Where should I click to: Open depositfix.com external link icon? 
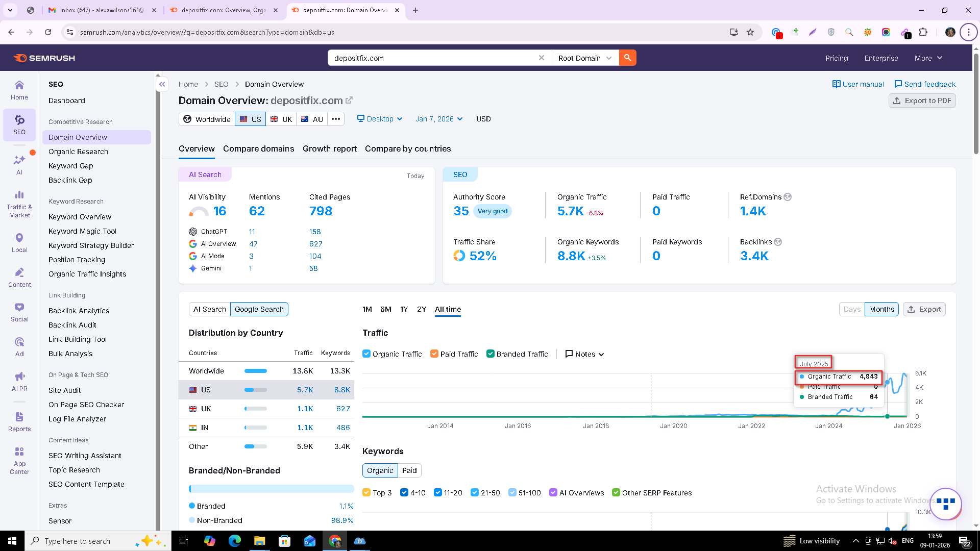(x=349, y=101)
